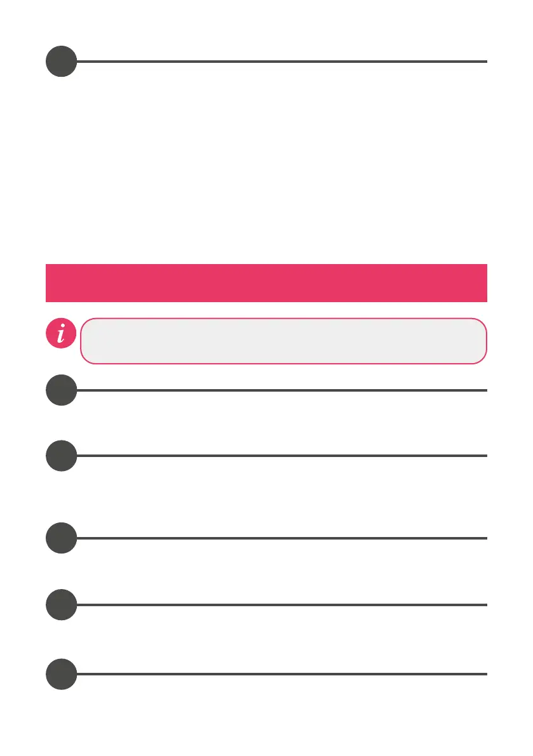533x756 pixels.
Task: Click the dark circle directly below the info icon
Action: click(x=61, y=390)
